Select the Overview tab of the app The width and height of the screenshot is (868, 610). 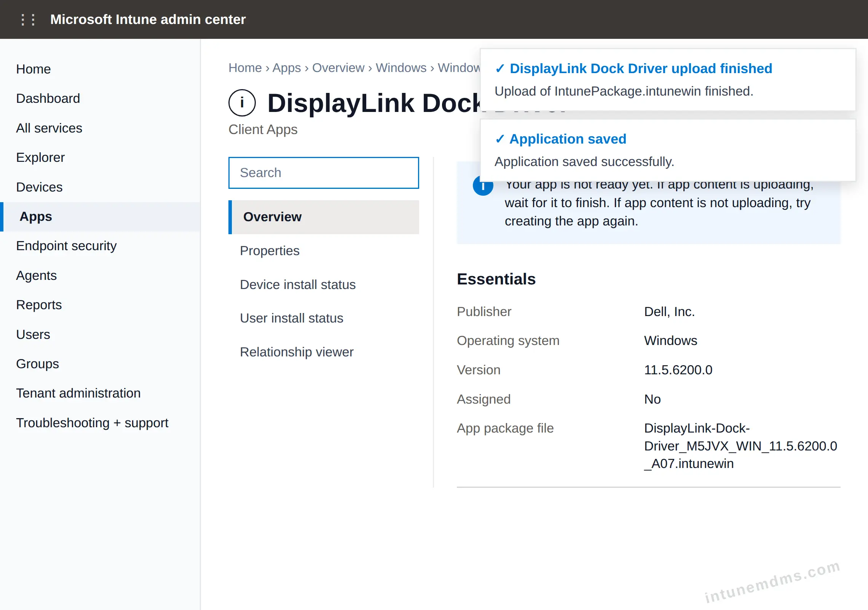pyautogui.click(x=324, y=217)
